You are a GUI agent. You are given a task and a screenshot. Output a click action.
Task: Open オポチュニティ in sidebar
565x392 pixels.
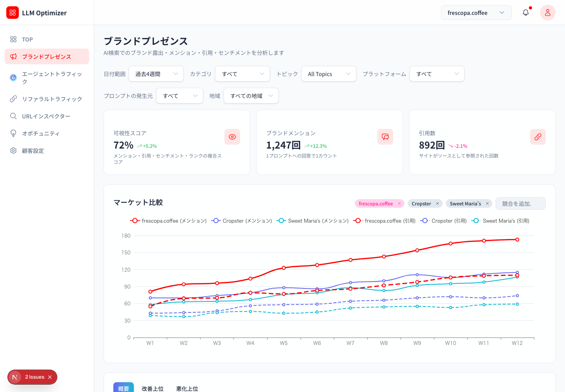coord(47,133)
